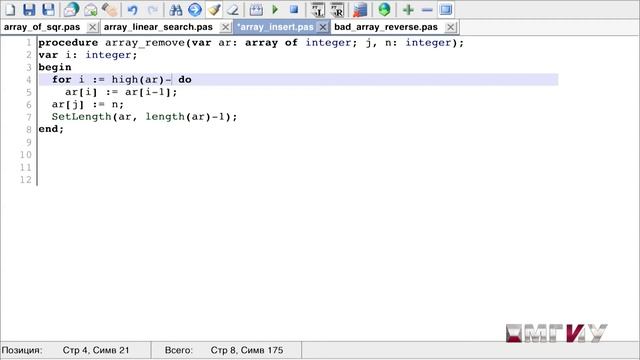The height and width of the screenshot is (360, 640).
Task: Click the 'begin' keyword on line 3
Action: tap(55, 67)
